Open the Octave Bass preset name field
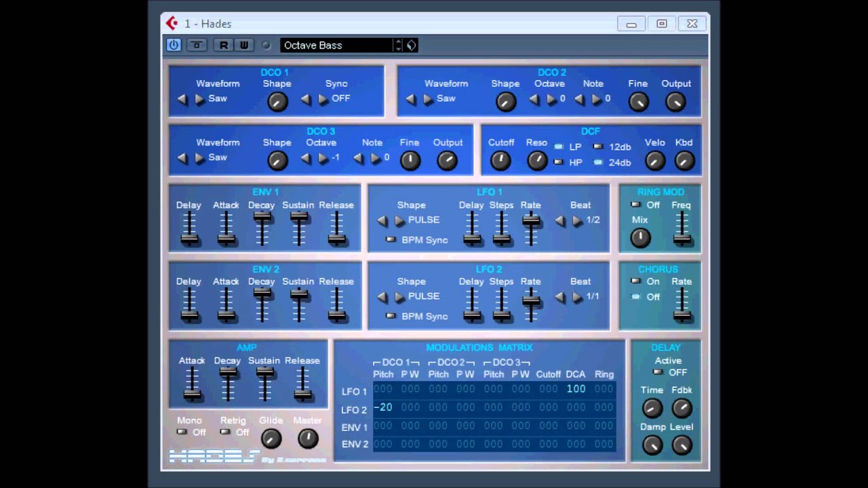 pyautogui.click(x=336, y=45)
